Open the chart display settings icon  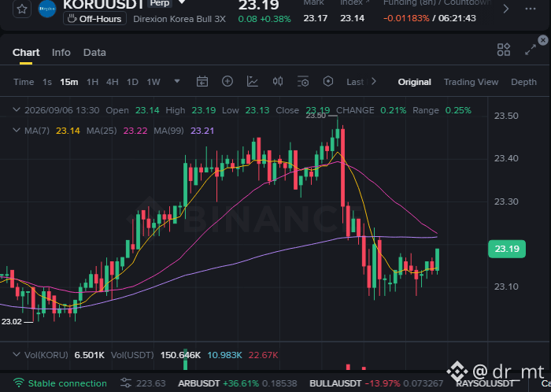(x=303, y=82)
